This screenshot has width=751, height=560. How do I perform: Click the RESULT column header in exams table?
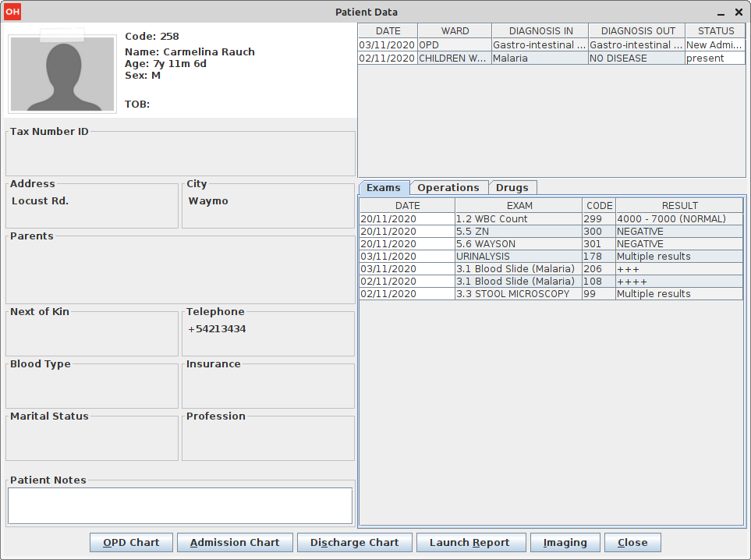679,206
